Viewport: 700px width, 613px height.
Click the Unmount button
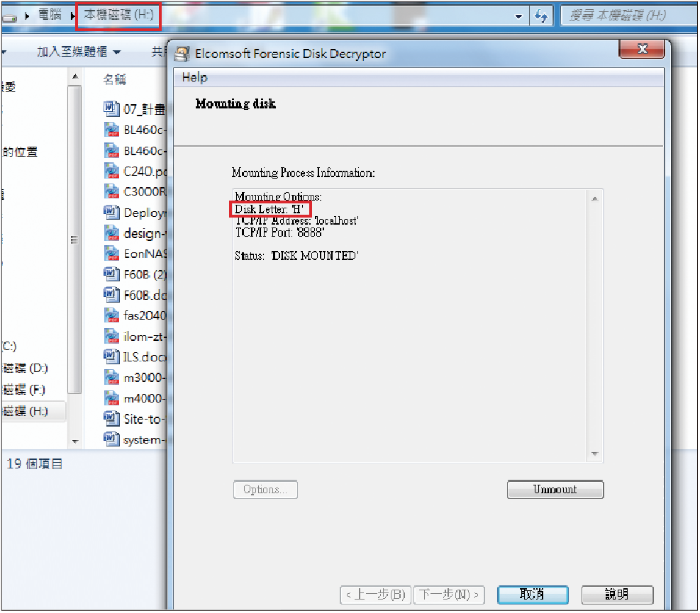tap(555, 490)
